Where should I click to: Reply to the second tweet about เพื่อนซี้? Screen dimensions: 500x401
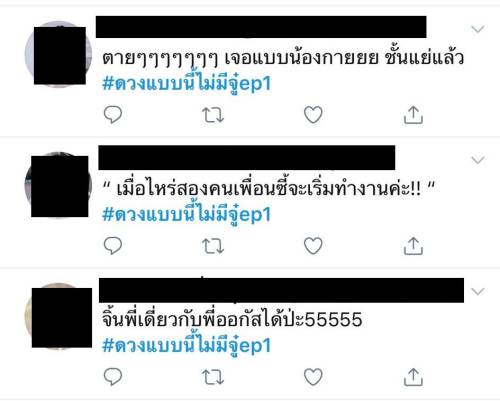[113, 246]
